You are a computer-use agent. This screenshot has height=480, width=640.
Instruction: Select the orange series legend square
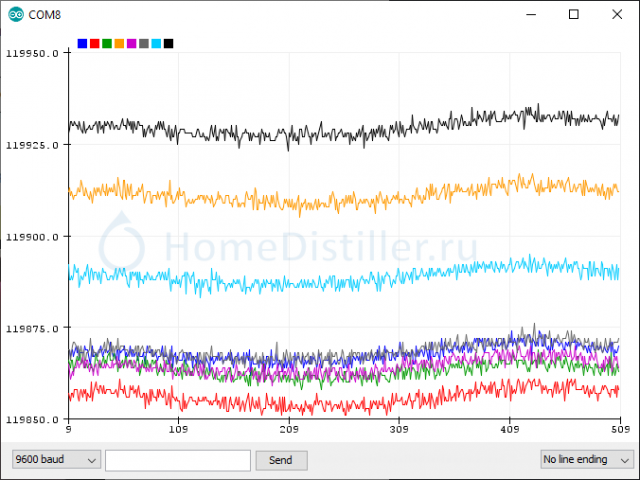[119, 43]
